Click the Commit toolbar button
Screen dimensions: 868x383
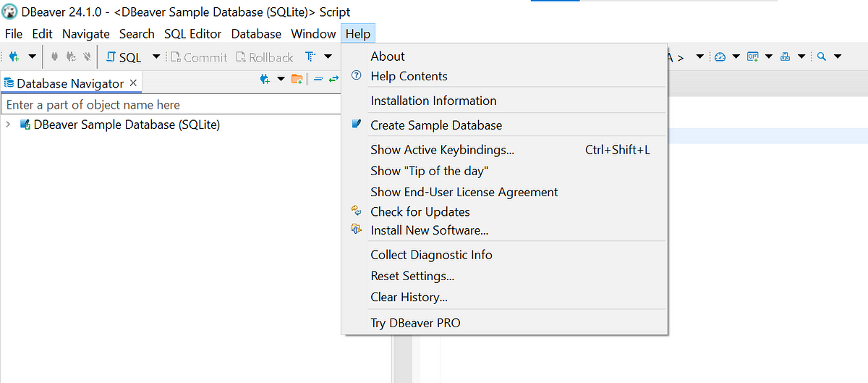click(x=199, y=57)
